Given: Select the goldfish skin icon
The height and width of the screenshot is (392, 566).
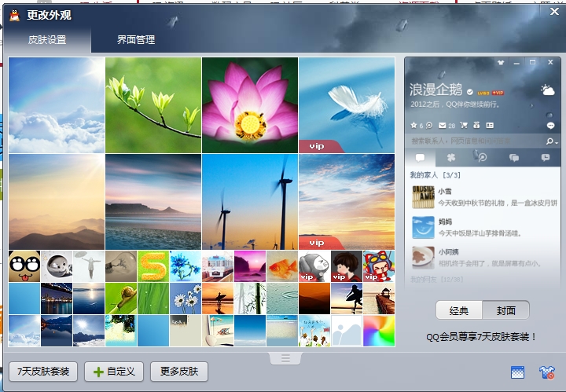Looking at the screenshot, I should 282,266.
